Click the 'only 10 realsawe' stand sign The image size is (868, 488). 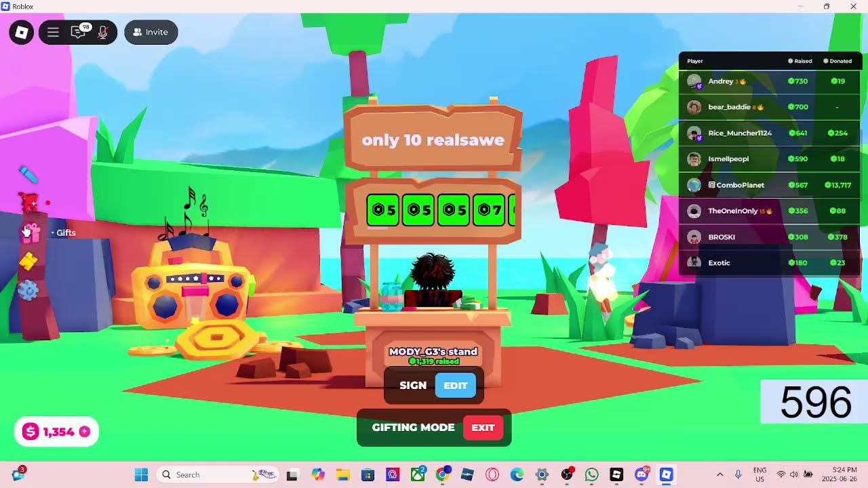(x=433, y=140)
